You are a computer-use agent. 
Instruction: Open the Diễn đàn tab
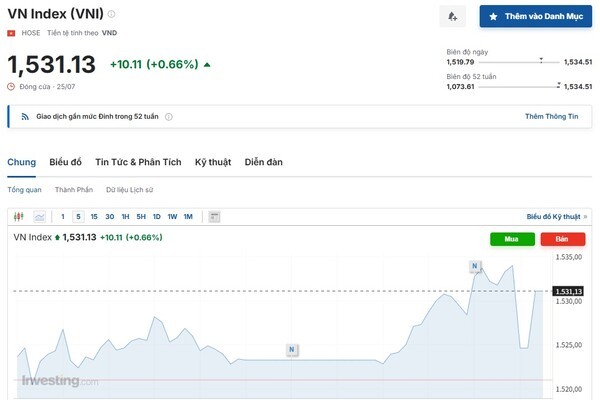(264, 162)
